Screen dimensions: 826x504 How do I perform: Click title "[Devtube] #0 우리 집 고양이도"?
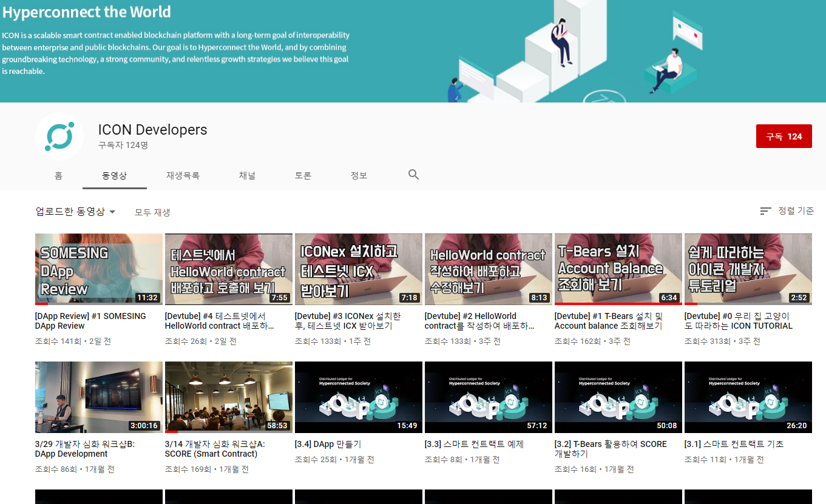click(x=739, y=321)
